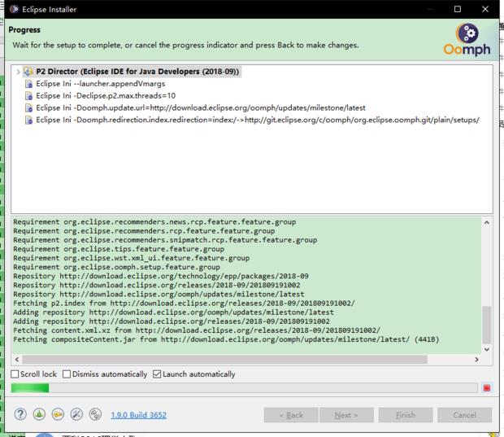The image size is (504, 437).
Task: Click the web links icon
Action: click(95, 414)
